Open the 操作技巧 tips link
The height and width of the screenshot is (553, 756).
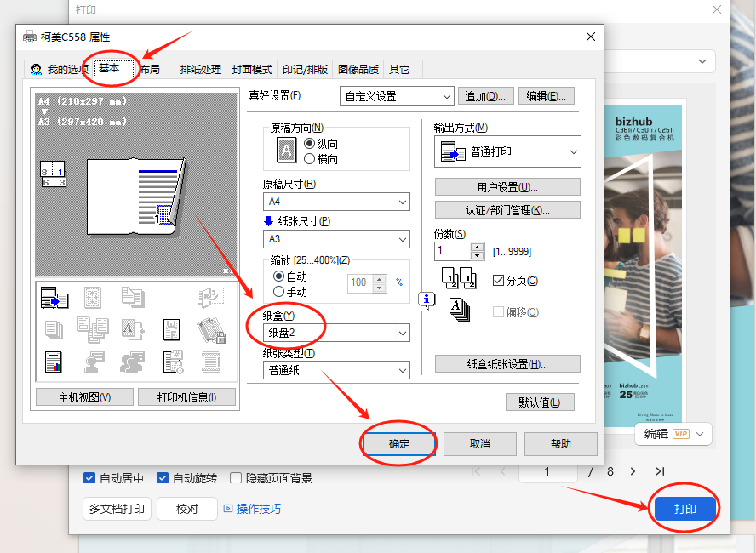(252, 509)
